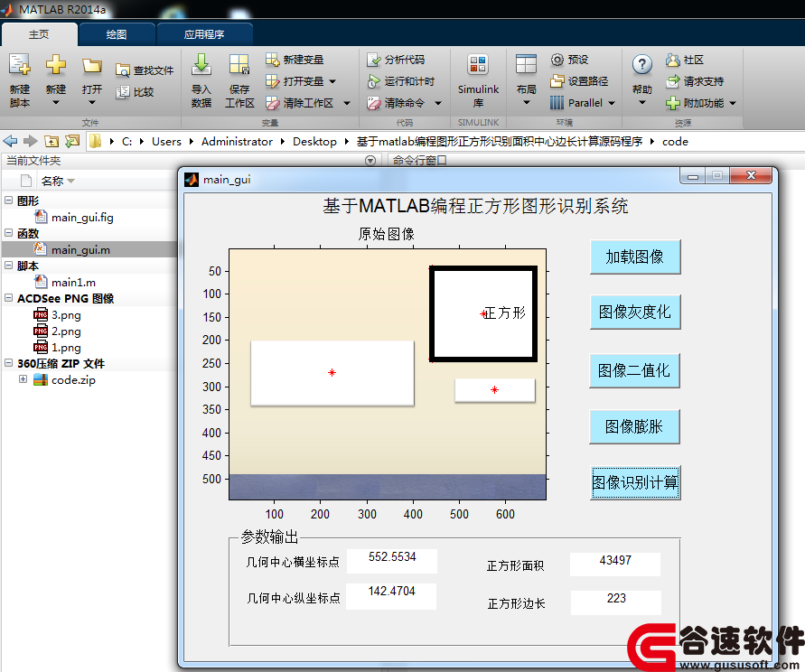Click the 图像识别计算 button
Image resolution: width=805 pixels, height=672 pixels.
pos(635,482)
